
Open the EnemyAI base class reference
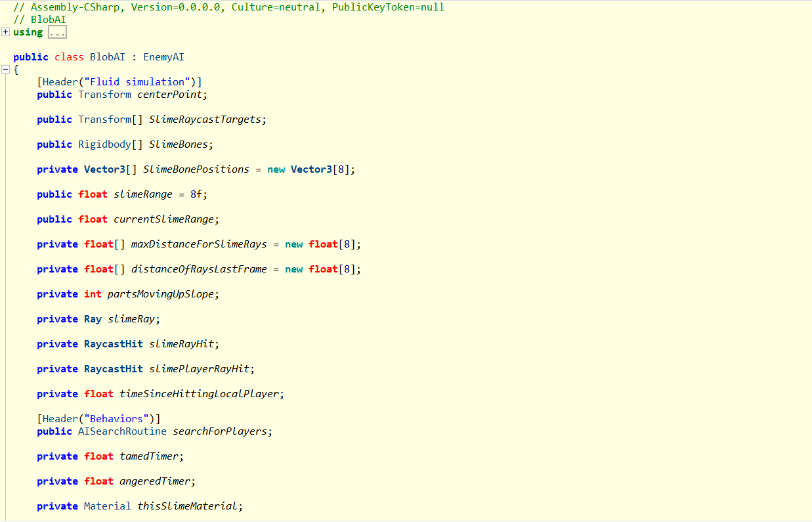[163, 57]
